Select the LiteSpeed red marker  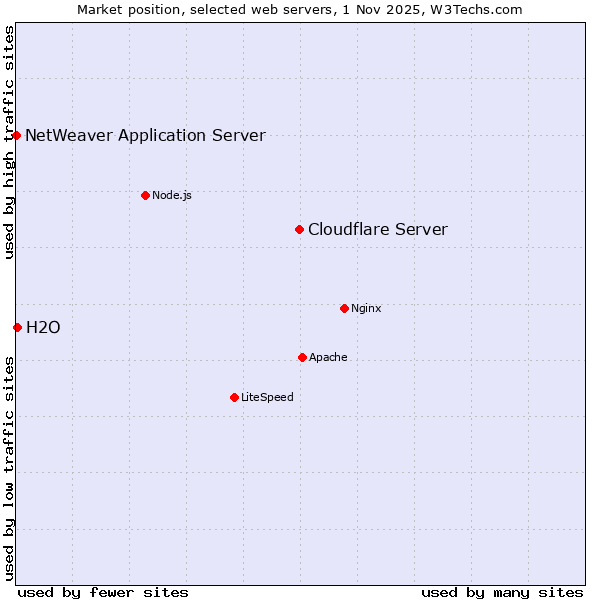click(234, 397)
